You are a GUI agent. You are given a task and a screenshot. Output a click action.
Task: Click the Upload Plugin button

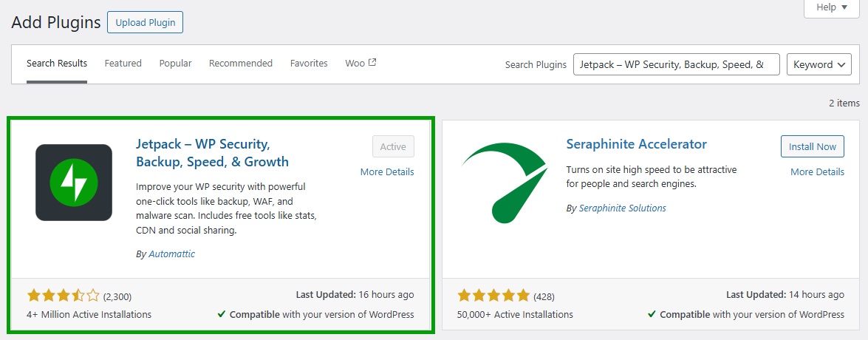coord(145,23)
